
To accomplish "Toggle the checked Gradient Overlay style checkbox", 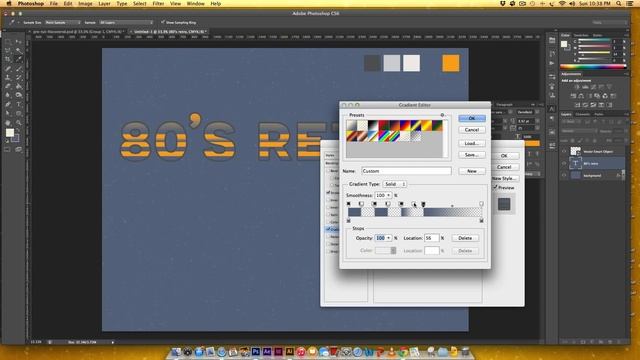I will point(328,229).
